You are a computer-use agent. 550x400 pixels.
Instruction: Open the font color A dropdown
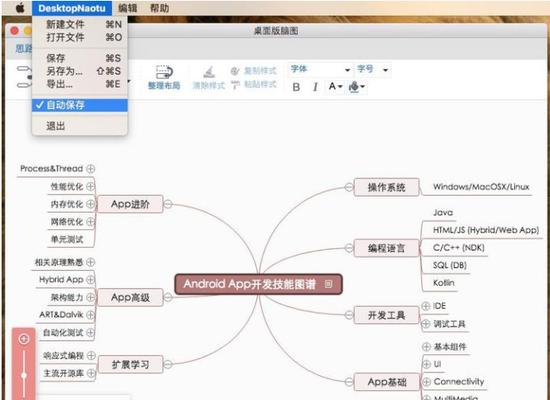(335, 86)
